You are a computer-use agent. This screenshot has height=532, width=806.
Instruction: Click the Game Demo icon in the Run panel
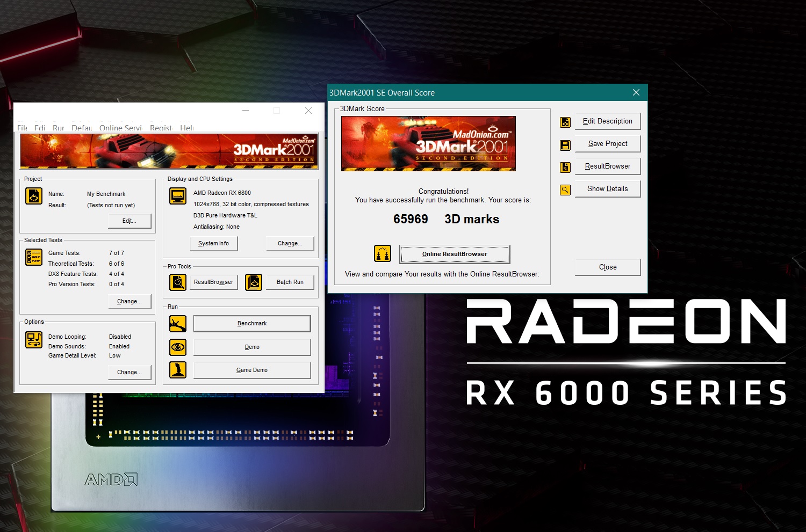[178, 370]
